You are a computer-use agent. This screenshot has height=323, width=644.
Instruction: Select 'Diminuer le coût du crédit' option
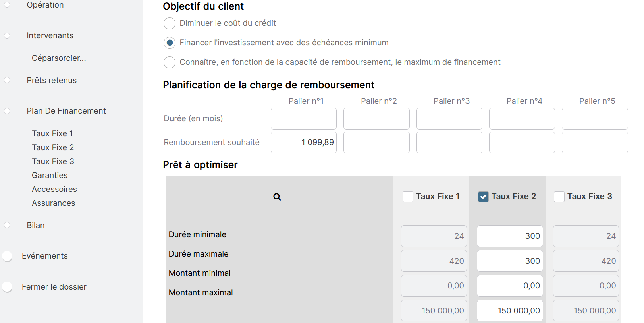pyautogui.click(x=170, y=23)
